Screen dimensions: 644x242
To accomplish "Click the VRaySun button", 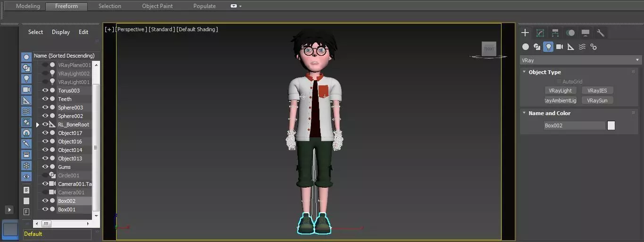I will (597, 100).
